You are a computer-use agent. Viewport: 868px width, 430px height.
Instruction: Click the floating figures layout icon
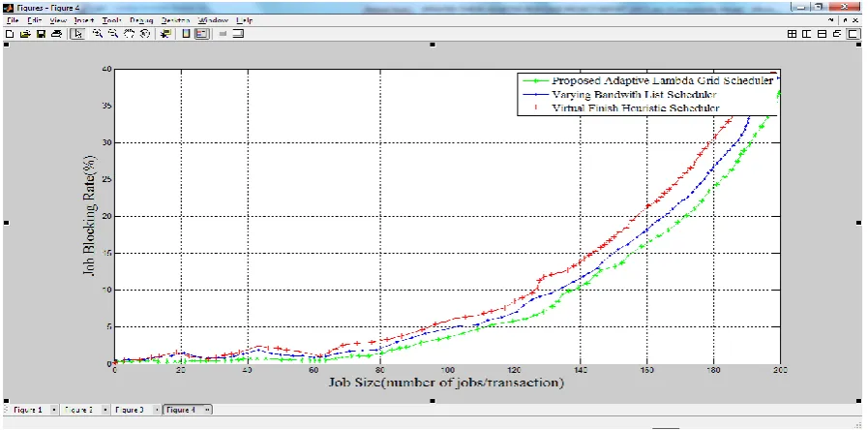click(837, 34)
